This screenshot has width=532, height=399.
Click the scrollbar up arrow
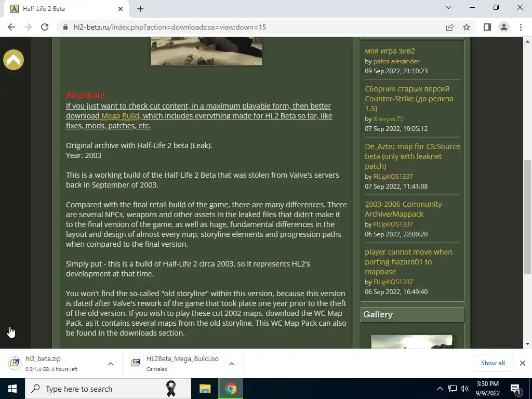click(527, 42)
